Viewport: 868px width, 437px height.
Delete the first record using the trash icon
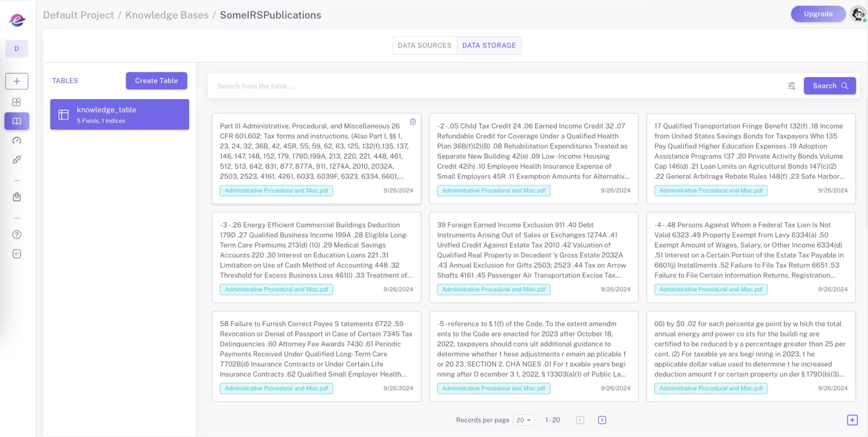412,121
